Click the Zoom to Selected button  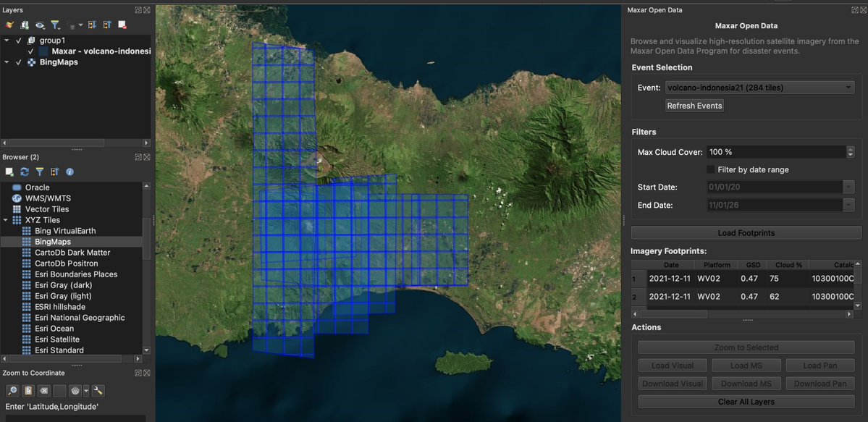pyautogui.click(x=746, y=347)
